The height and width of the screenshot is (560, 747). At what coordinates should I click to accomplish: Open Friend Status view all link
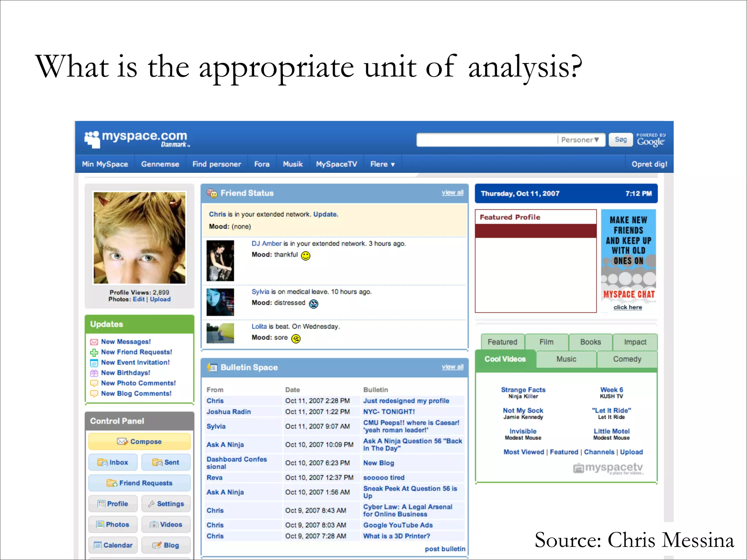pos(452,192)
